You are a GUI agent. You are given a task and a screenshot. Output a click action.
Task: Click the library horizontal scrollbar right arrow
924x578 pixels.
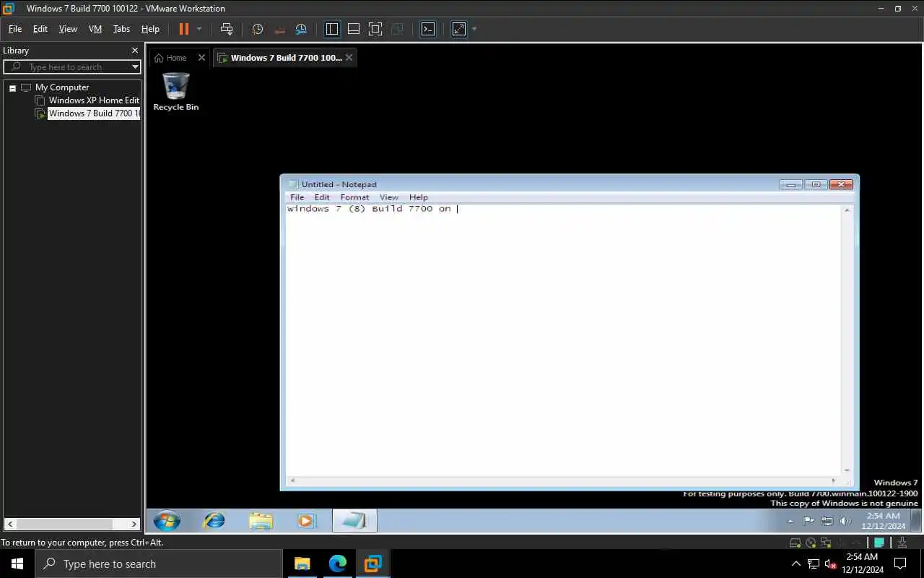(134, 525)
